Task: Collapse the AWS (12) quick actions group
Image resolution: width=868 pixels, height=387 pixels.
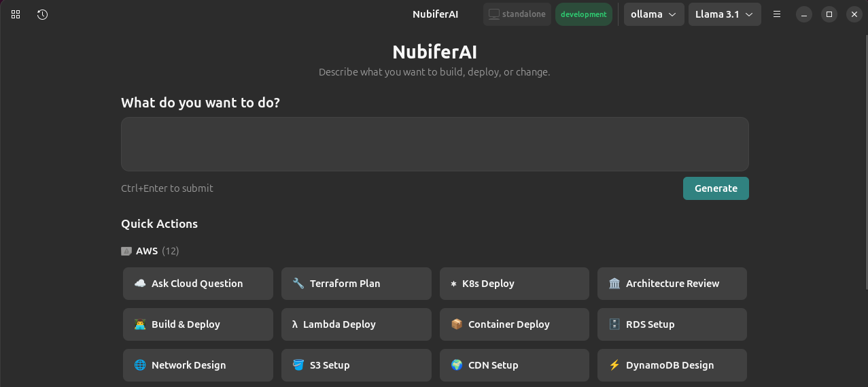Action: point(150,251)
